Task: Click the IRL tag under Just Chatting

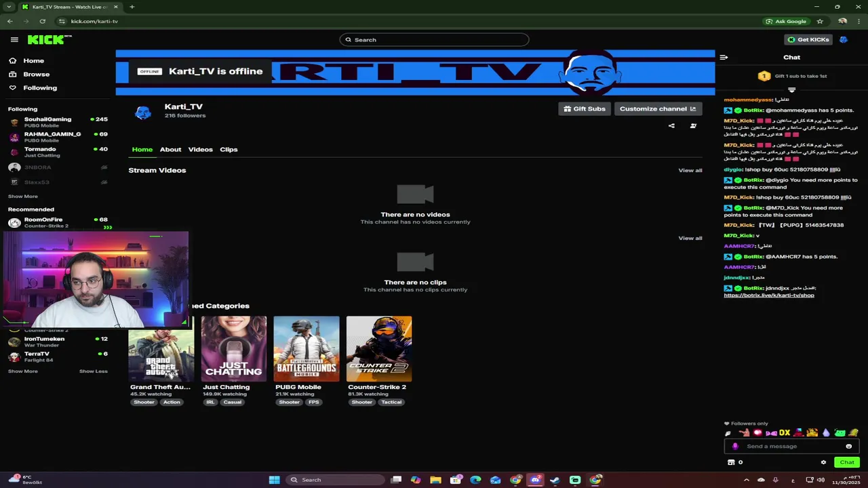Action: click(210, 403)
